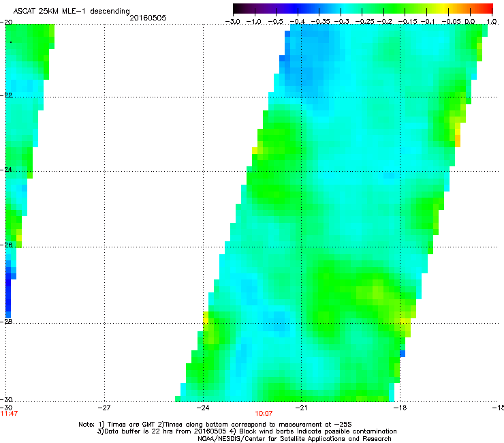Select the "-0.2" color scale label
Image resolution: width=504 pixels, height=443 pixels.
coord(384,22)
